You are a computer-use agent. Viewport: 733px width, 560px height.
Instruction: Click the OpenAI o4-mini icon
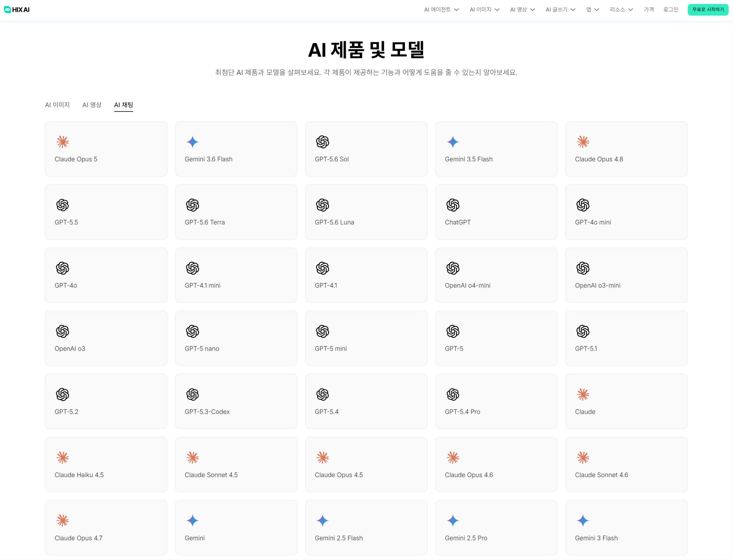click(x=452, y=268)
